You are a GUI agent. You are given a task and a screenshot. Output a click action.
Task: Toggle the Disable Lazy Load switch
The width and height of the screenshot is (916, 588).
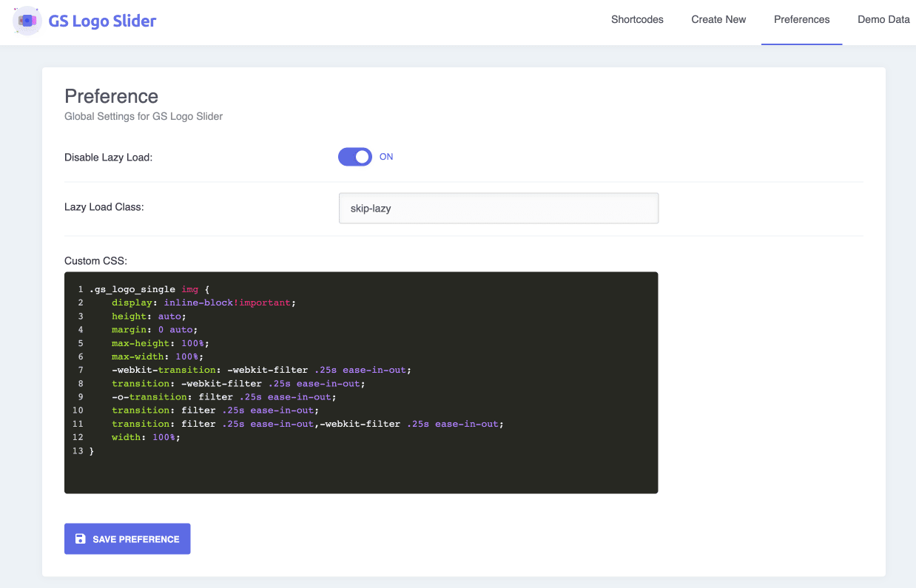pos(355,157)
